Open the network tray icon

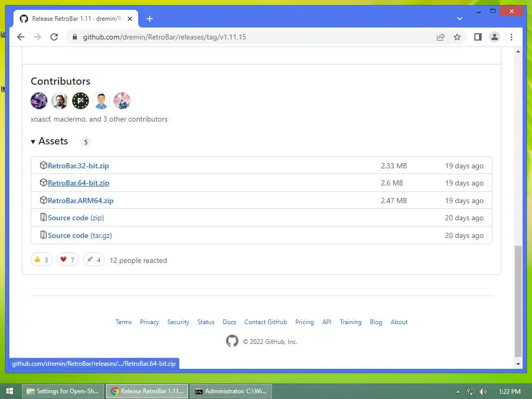click(470, 392)
